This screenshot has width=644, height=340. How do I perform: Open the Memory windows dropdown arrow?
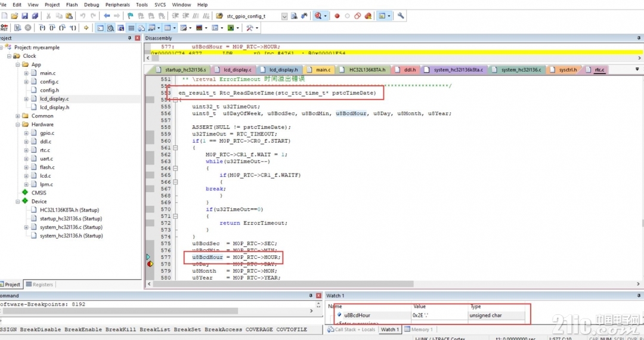point(174,28)
